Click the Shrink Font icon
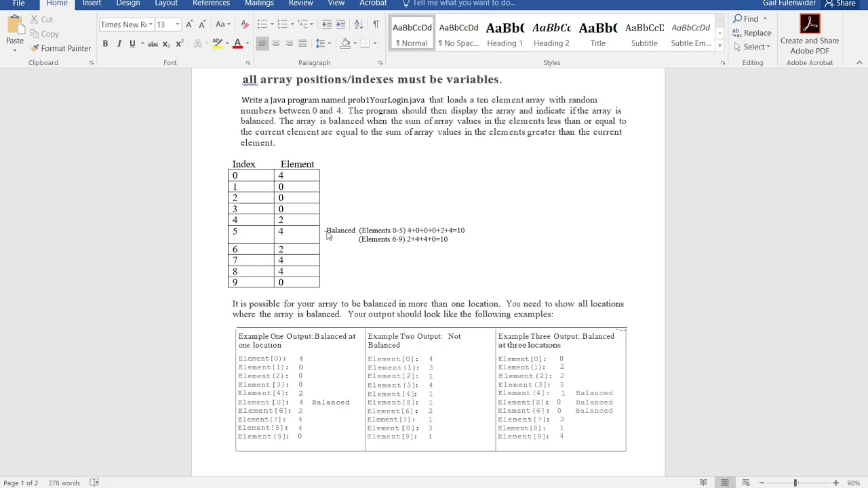868x488 pixels. point(202,24)
